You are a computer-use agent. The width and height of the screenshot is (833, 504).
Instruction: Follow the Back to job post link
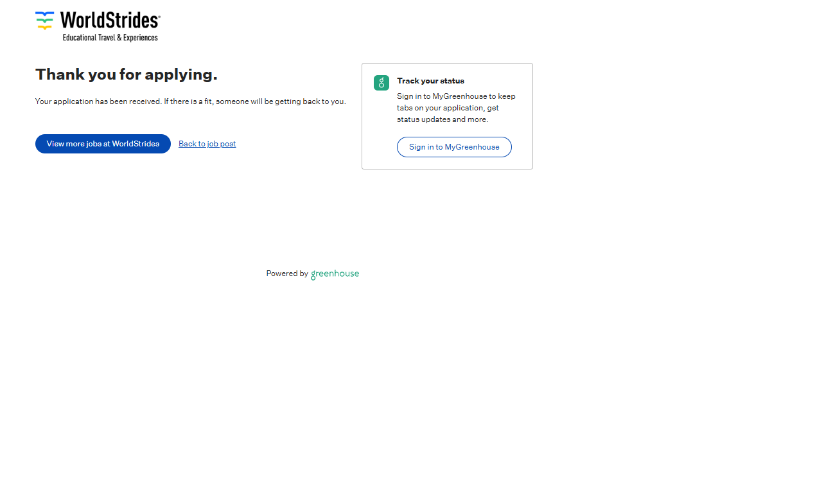(x=207, y=144)
